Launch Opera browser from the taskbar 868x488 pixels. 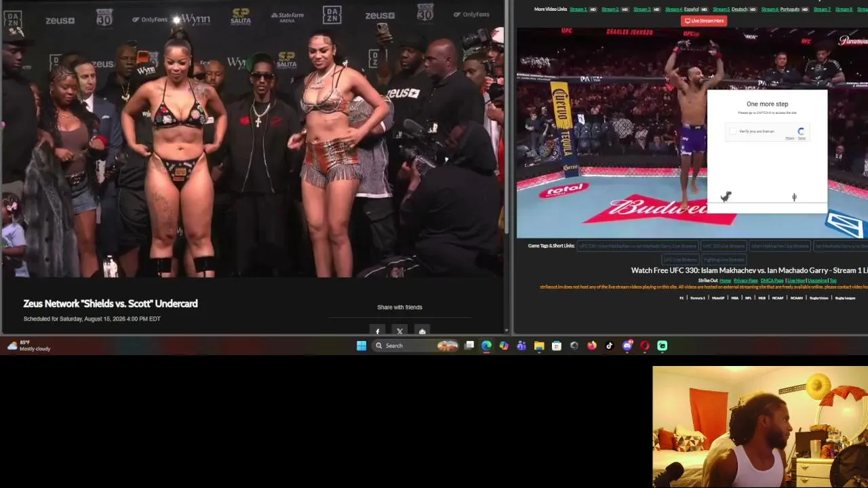click(645, 346)
